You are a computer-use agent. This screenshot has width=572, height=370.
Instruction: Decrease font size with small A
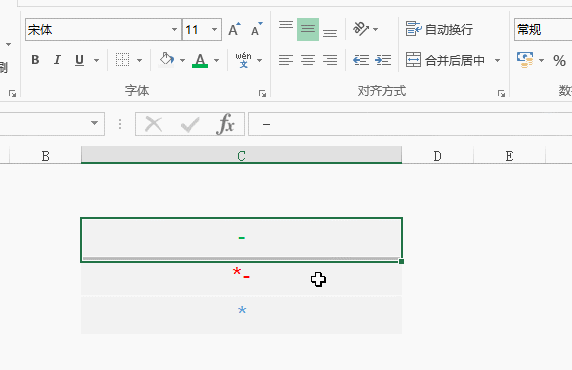coord(256,29)
